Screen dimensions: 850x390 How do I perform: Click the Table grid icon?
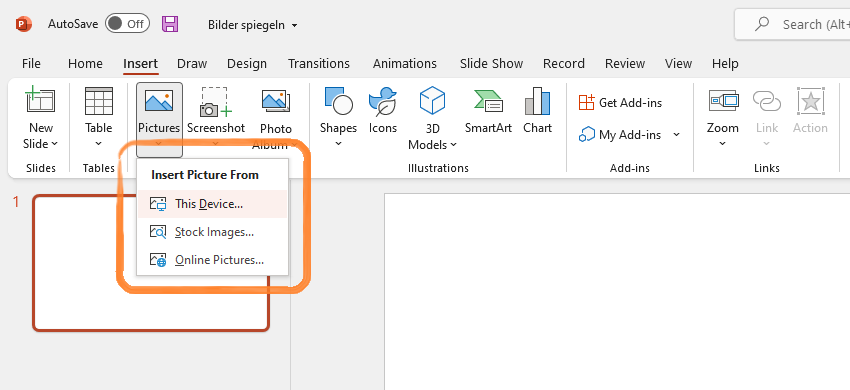99,101
